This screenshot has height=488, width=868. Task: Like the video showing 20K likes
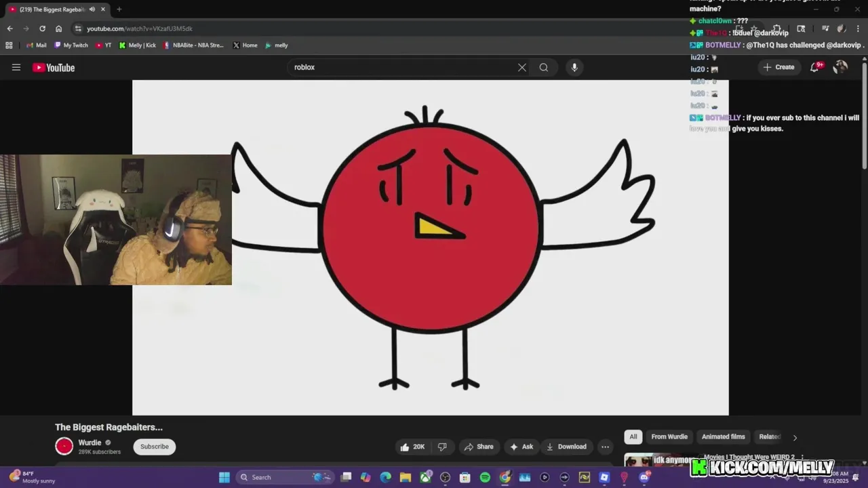coord(412,447)
